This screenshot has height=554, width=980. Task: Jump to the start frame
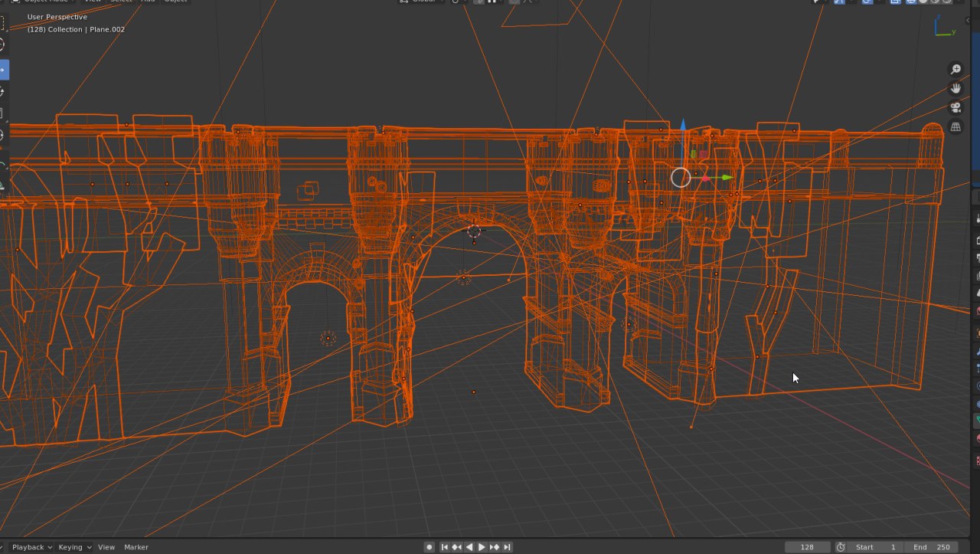(x=444, y=547)
